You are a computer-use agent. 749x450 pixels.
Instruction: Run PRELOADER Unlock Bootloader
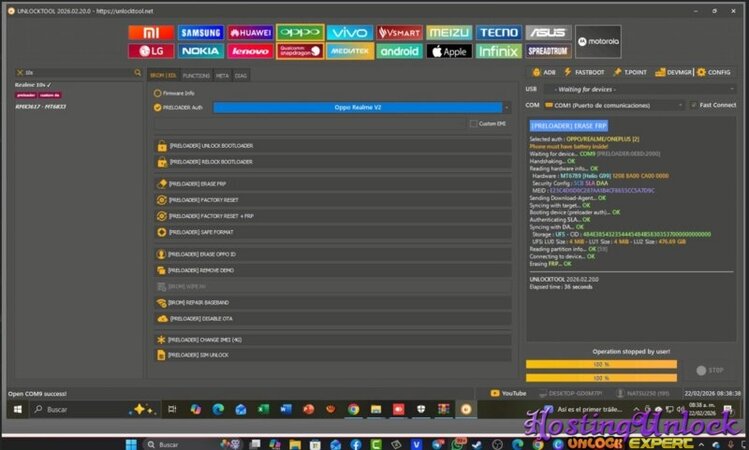pos(210,146)
